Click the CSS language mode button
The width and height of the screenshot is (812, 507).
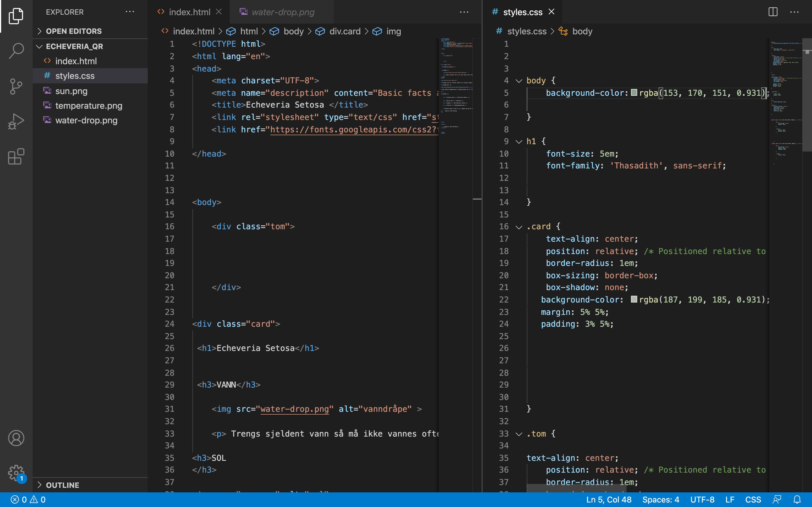[753, 500]
